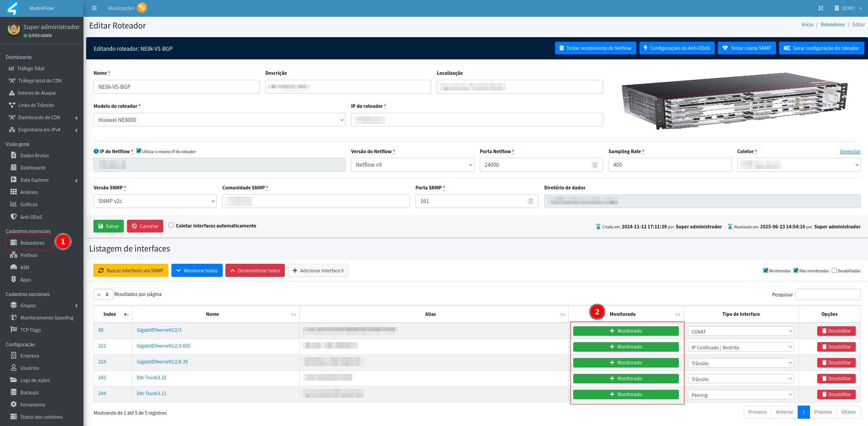Toggle Monitorado for Eth-Trunk3.10
868x426 pixels.
tap(626, 378)
